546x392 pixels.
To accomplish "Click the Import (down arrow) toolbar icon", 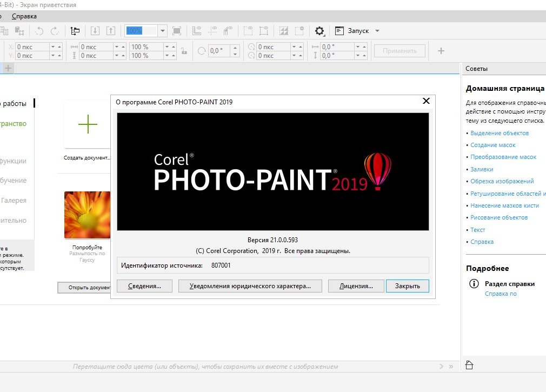I will click(x=95, y=31).
